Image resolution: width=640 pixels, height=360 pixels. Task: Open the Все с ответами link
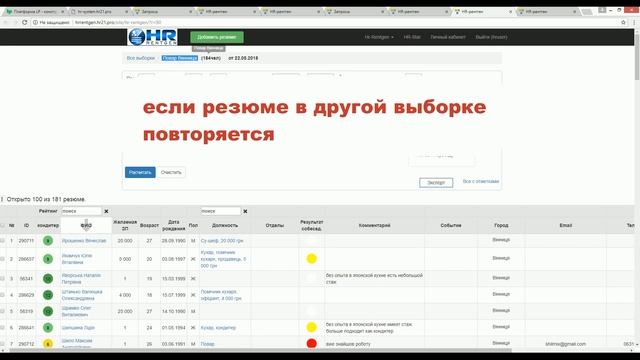481,181
